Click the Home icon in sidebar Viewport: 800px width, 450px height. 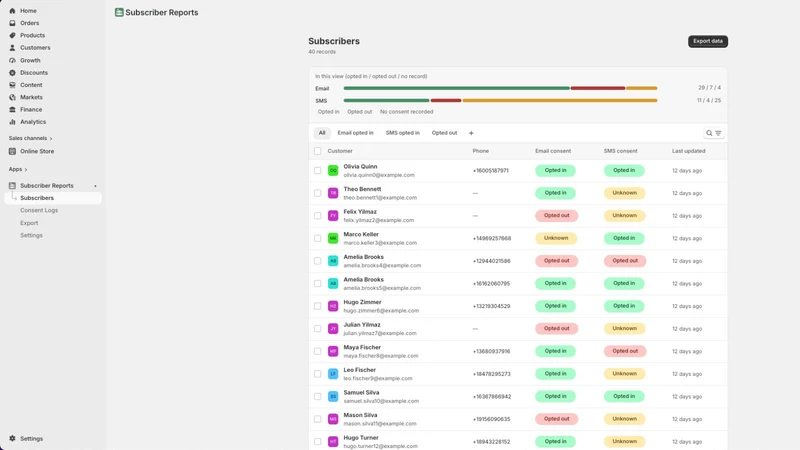pos(12,11)
